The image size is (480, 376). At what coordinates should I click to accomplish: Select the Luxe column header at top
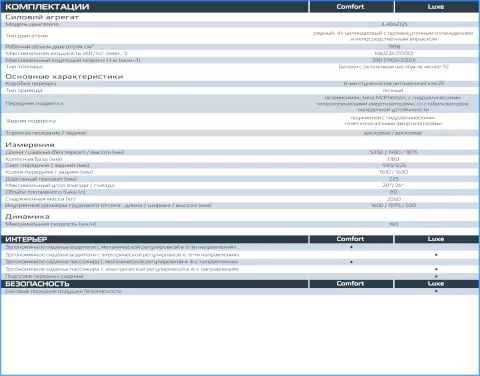point(436,7)
